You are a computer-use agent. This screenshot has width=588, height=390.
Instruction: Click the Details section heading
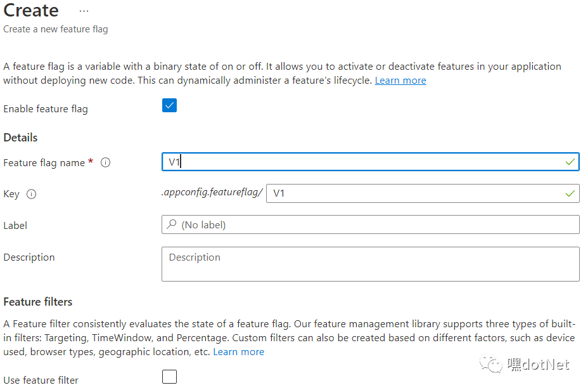pos(20,138)
